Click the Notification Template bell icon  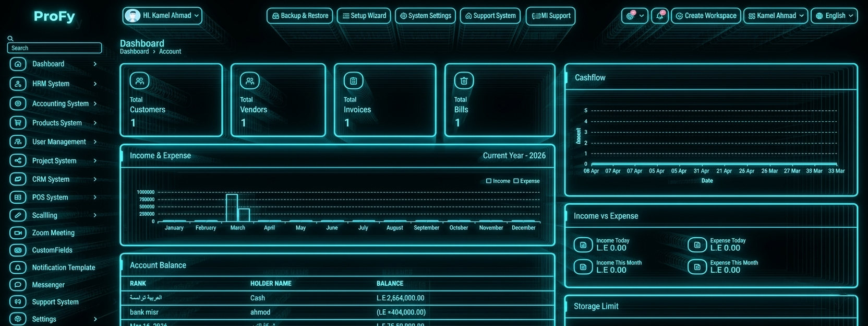18,267
